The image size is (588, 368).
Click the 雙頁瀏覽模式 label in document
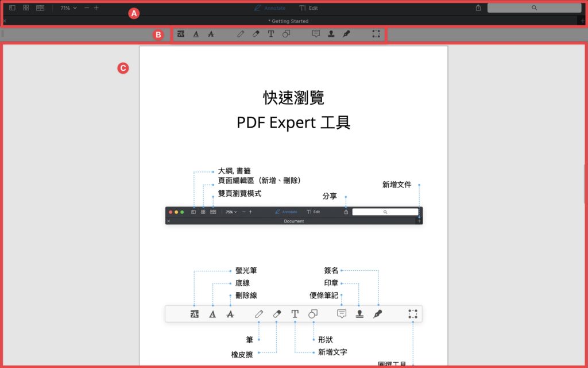point(239,193)
